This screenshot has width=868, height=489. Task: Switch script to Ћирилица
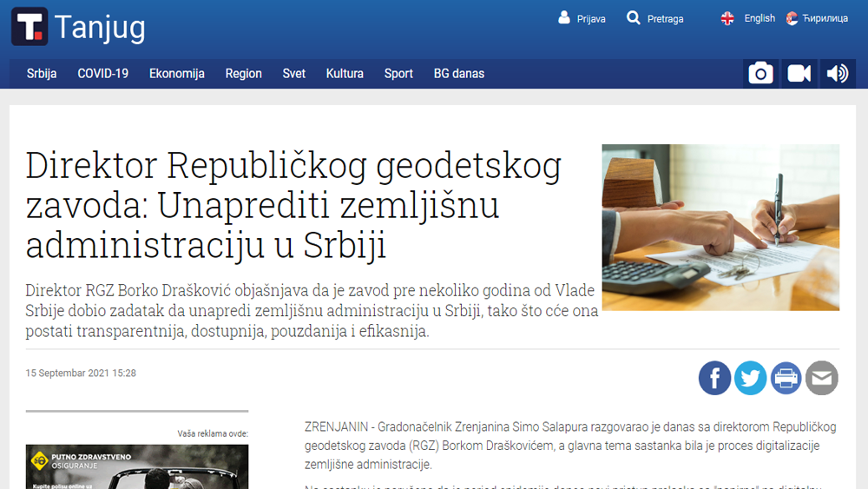[x=825, y=18]
